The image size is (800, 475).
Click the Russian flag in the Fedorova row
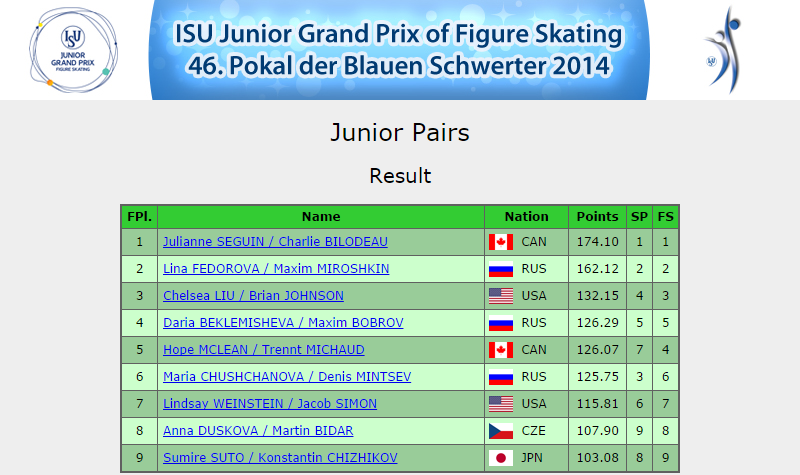(x=501, y=269)
